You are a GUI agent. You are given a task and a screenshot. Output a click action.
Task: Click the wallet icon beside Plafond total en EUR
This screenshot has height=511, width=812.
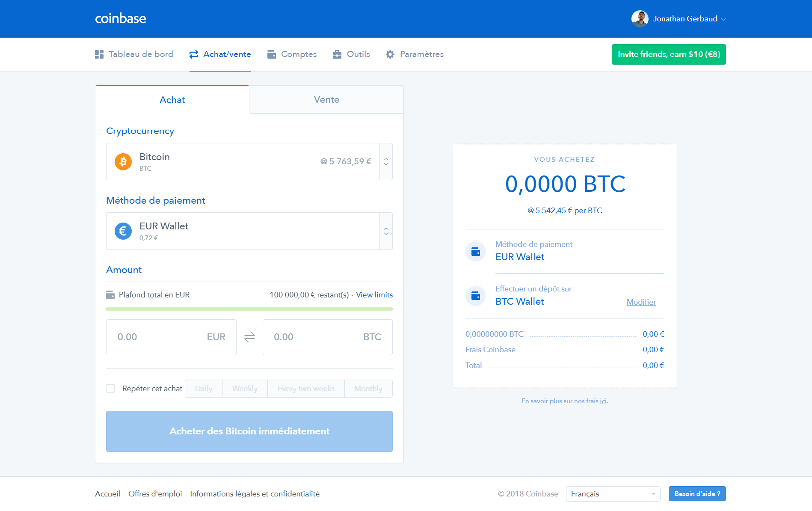[110, 295]
